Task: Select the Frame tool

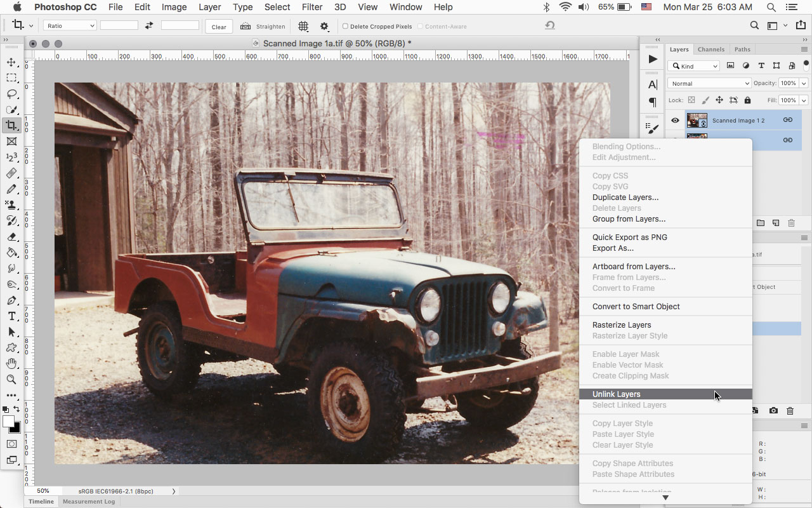Action: pos(11,142)
